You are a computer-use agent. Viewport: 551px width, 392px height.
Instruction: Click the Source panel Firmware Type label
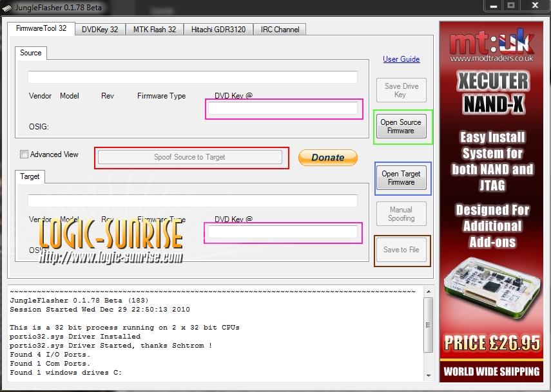[161, 96]
